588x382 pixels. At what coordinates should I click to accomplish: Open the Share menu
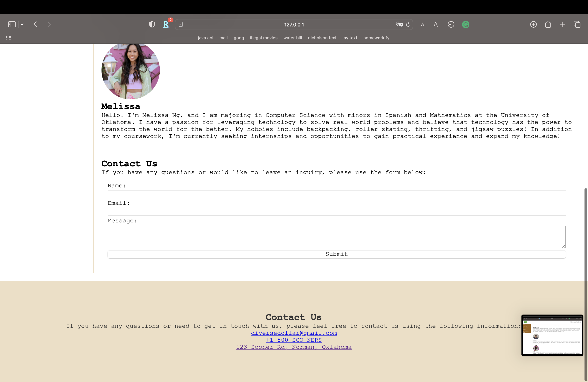[548, 24]
